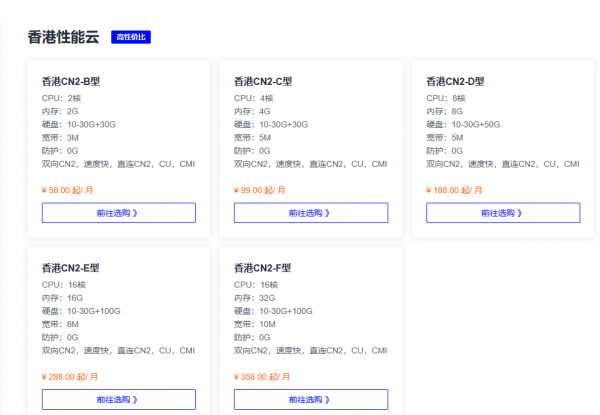Click 宽带: 3M in the B型 card

pyautogui.click(x=60, y=138)
